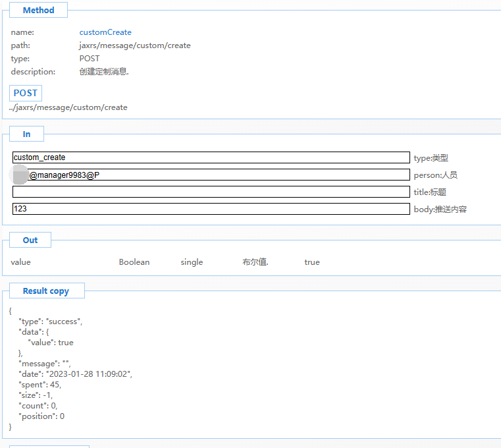Focus the type input containing custom_create
Viewport: 501px width, 448px height.
pyautogui.click(x=211, y=157)
